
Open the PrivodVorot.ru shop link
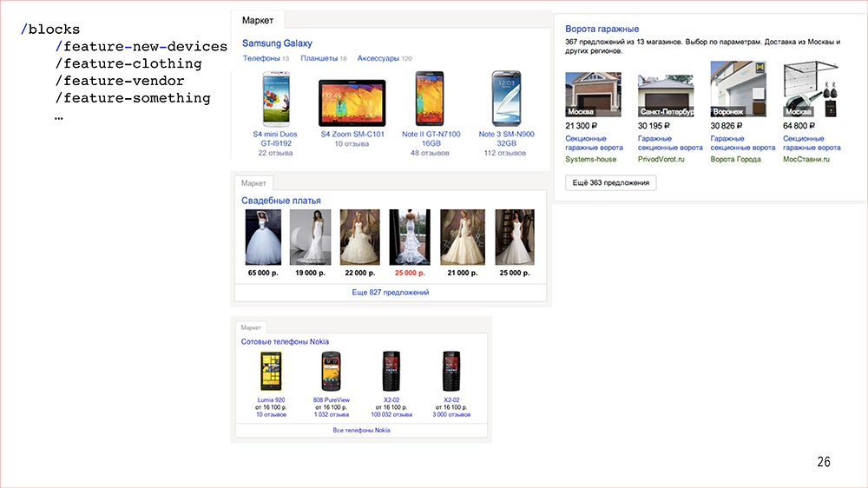pyautogui.click(x=661, y=159)
